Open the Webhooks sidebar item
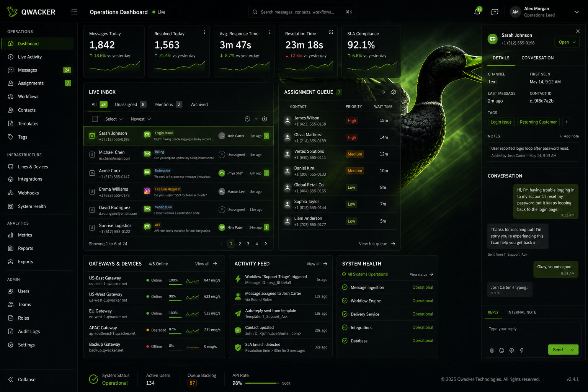The height and width of the screenshot is (392, 588). [28, 193]
